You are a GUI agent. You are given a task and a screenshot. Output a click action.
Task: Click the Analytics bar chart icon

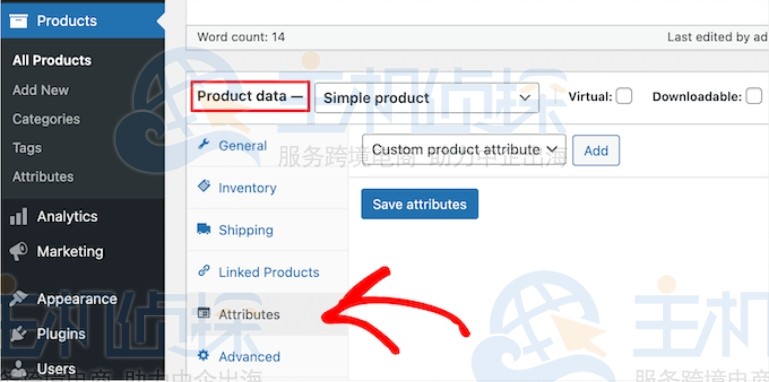pos(19,216)
